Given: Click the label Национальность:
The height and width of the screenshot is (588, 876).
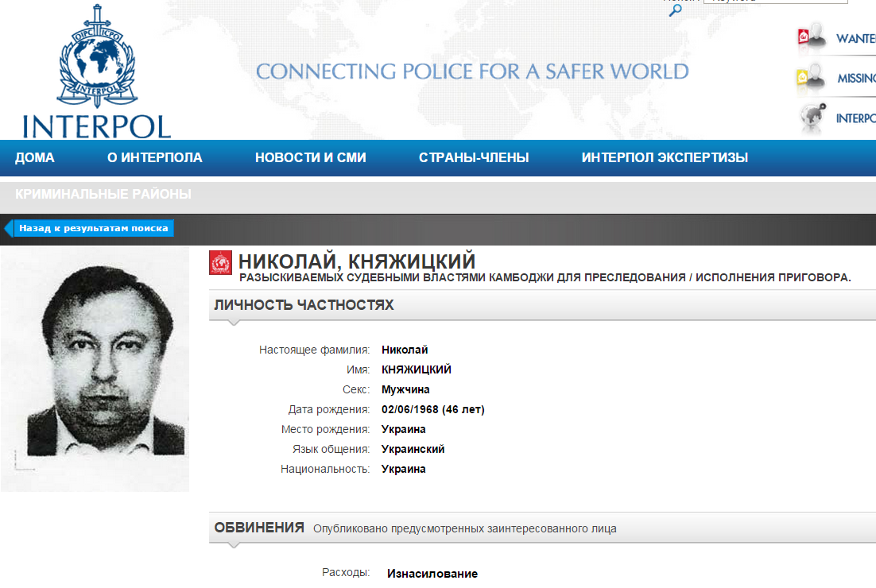Looking at the screenshot, I should click(x=324, y=469).
